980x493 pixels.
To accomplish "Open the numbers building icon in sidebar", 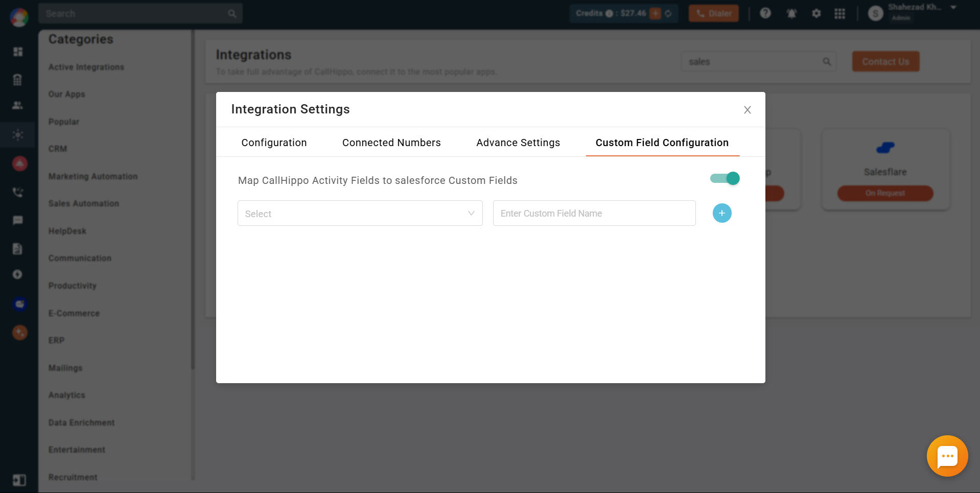I will pyautogui.click(x=17, y=79).
